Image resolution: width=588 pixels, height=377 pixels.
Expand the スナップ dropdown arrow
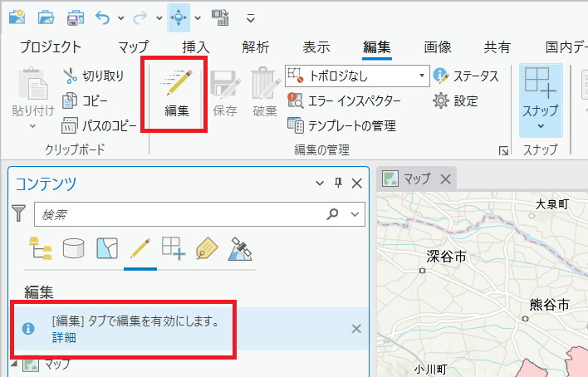pyautogui.click(x=541, y=127)
